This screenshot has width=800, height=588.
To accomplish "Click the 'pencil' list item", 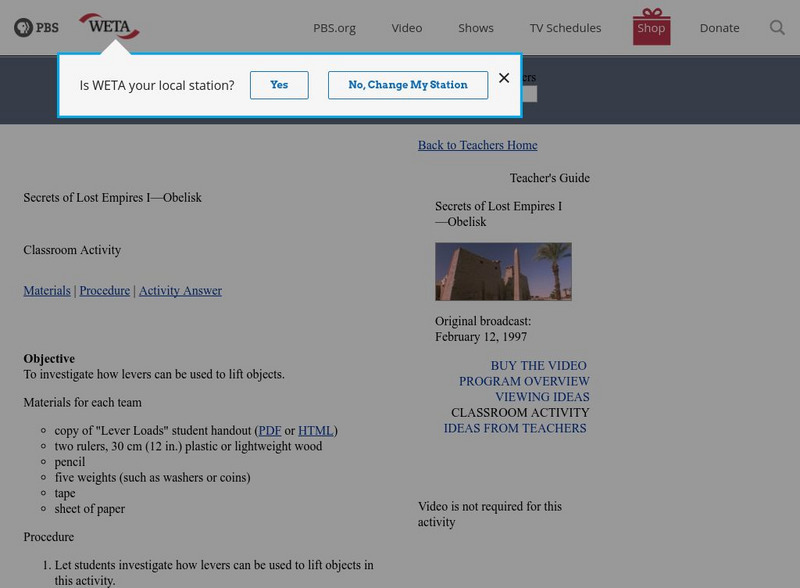I will point(70,462).
